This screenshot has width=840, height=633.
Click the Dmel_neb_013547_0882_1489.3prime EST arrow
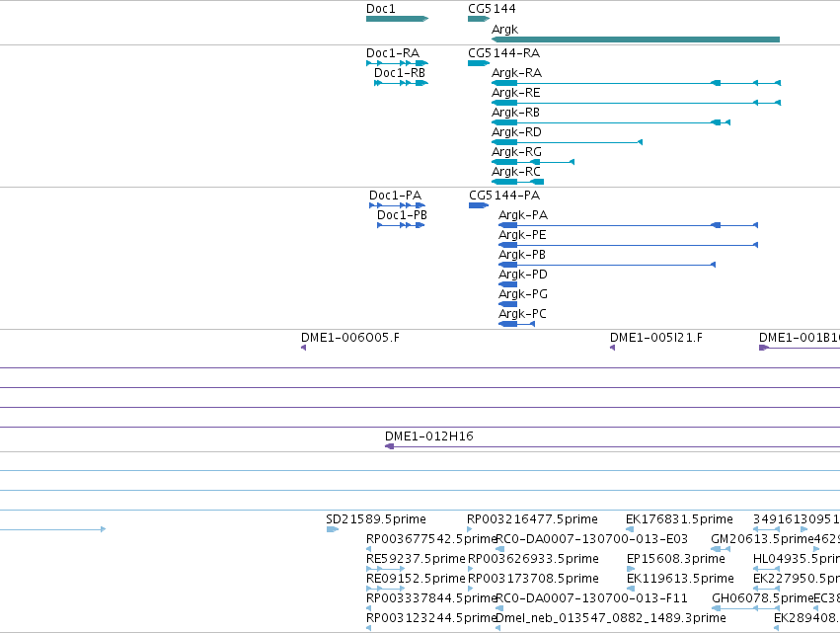[x=498, y=628]
